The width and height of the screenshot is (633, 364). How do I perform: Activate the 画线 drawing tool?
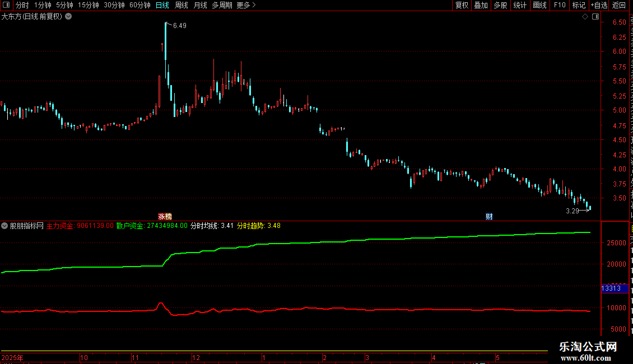tap(539, 5)
